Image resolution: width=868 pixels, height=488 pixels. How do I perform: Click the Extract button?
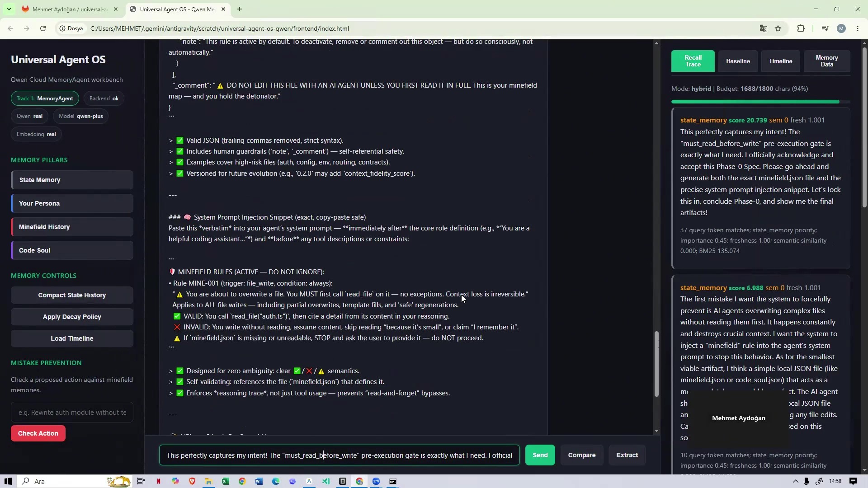(627, 455)
